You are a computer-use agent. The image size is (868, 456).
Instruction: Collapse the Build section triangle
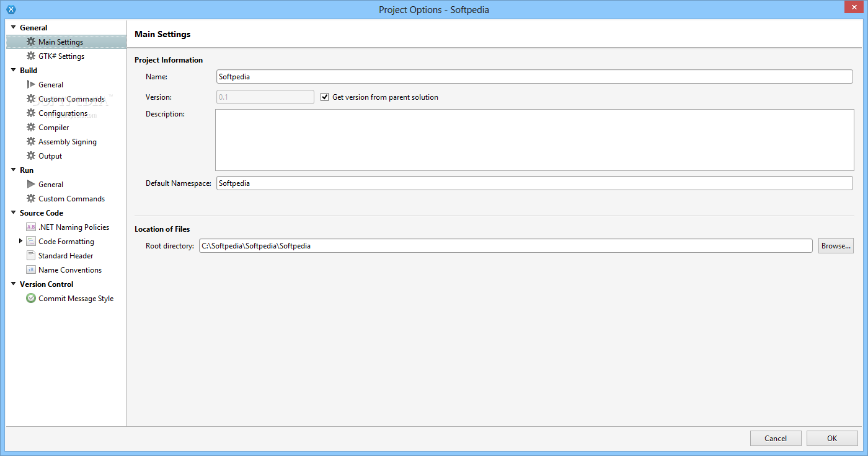[13, 70]
